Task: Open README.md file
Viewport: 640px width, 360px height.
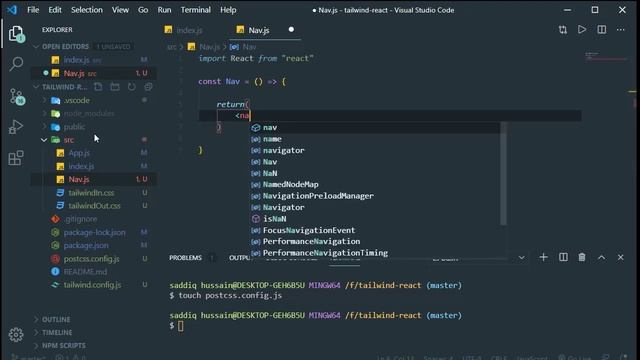Action: coord(85,271)
